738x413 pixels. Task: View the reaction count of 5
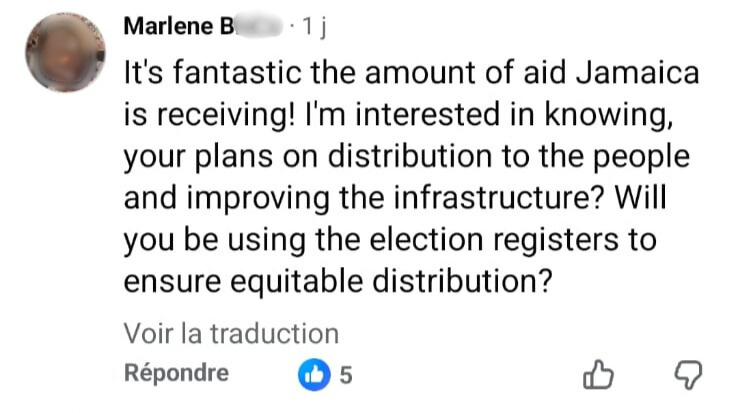(x=346, y=375)
